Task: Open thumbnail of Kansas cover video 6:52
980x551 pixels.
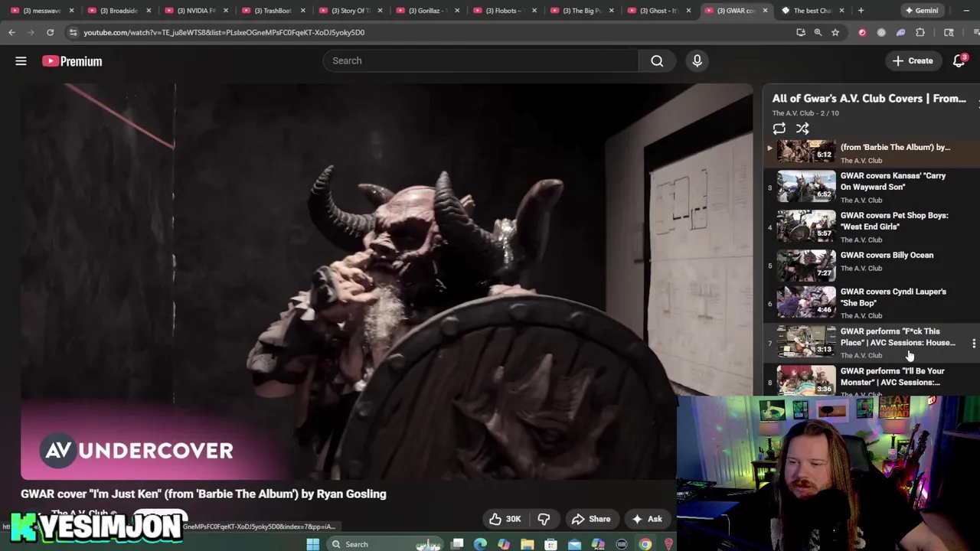Action: coord(806,187)
